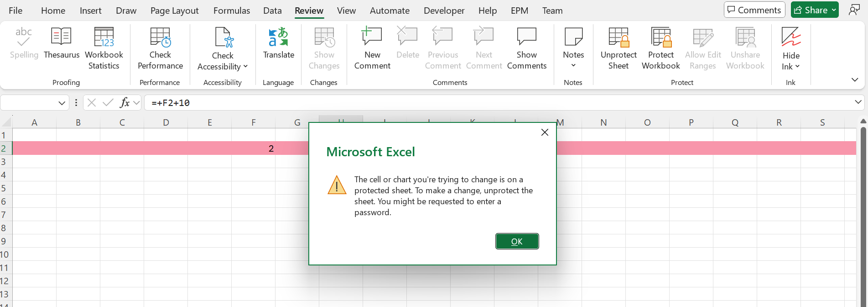This screenshot has width=868, height=307.
Task: Open Share dropdown arrow
Action: pyautogui.click(x=834, y=10)
